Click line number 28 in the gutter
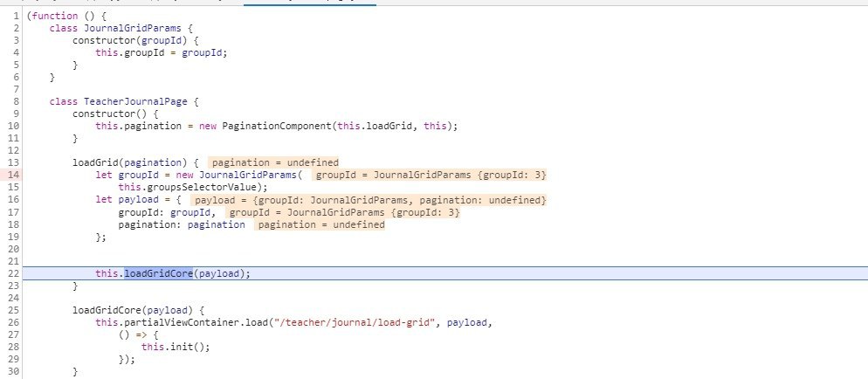 pyautogui.click(x=14, y=347)
